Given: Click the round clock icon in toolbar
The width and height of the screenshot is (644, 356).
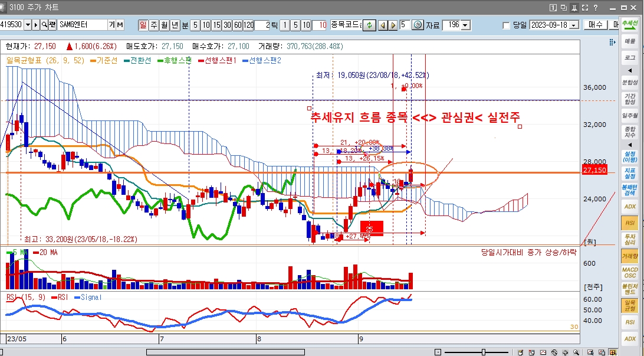Looking at the screenshot, I should click(418, 25).
